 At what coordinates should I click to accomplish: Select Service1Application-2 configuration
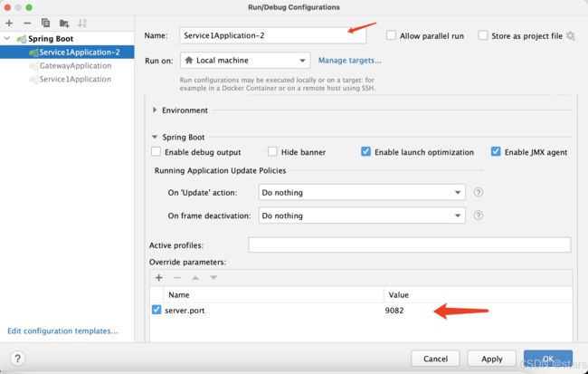pos(67,53)
